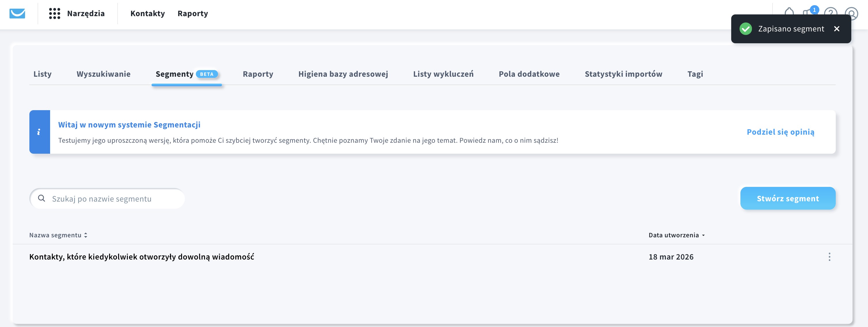
Task: Click the GetResponse envelope logo
Action: coord(17,14)
